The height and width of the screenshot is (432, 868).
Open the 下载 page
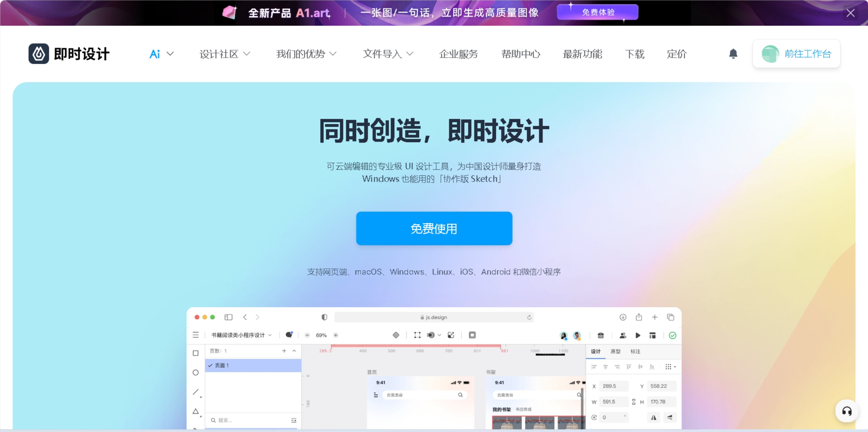click(634, 54)
